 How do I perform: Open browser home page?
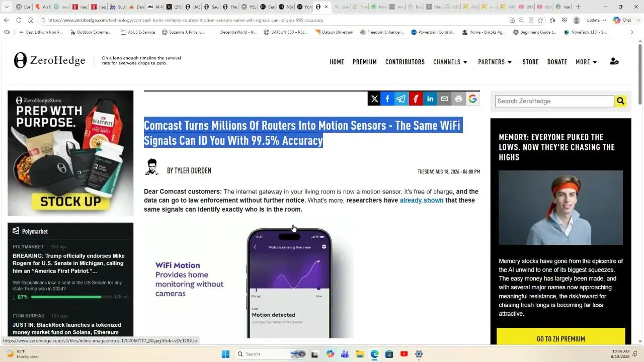(x=31, y=20)
